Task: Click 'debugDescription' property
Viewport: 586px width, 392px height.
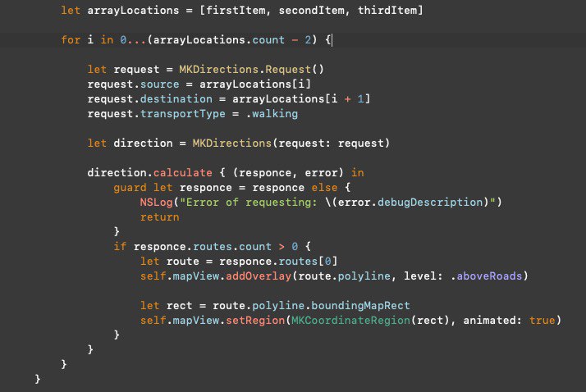Action: 430,203
